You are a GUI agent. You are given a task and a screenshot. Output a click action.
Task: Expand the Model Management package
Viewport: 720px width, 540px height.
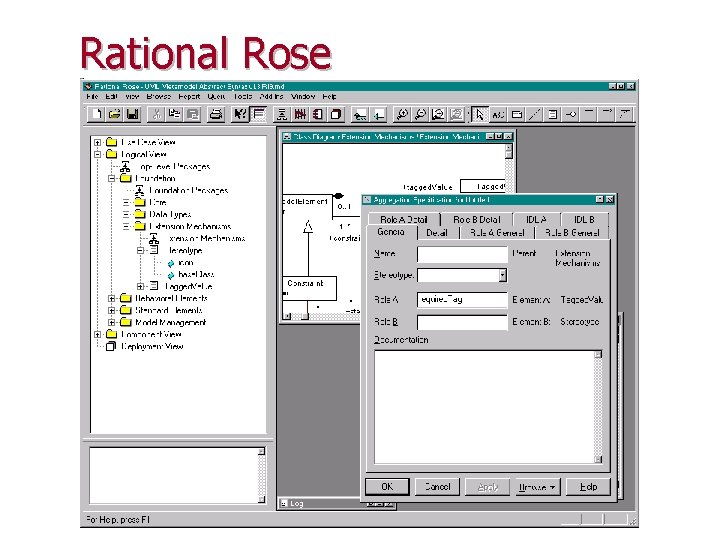point(112,322)
